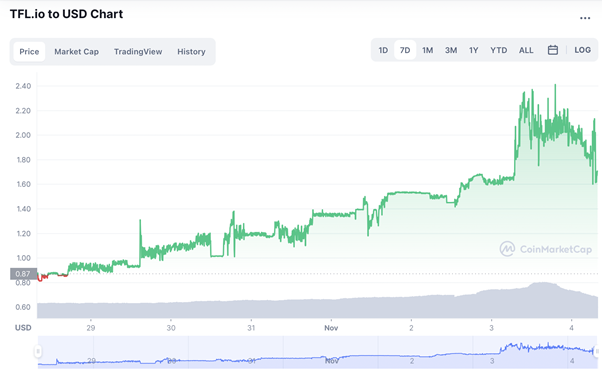Switch to the Price tab
Image resolution: width=602 pixels, height=371 pixels.
click(x=29, y=51)
